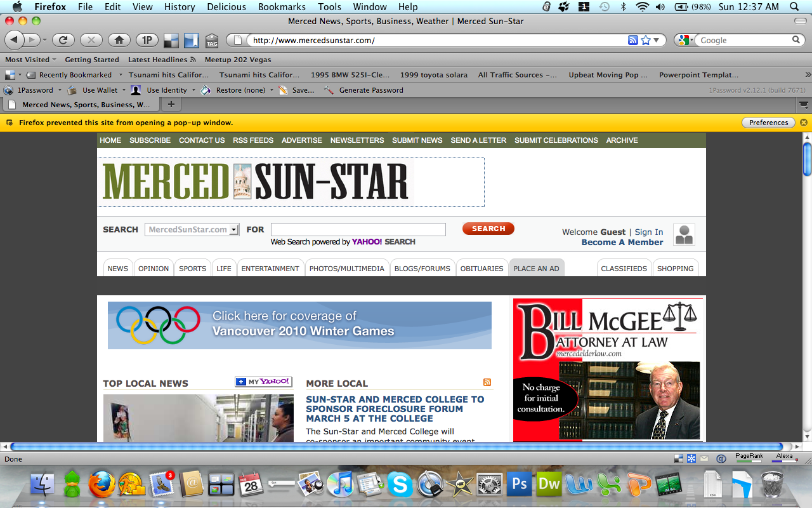The height and width of the screenshot is (508, 812).
Task: Select the Classifieds site tab
Action: coord(624,268)
